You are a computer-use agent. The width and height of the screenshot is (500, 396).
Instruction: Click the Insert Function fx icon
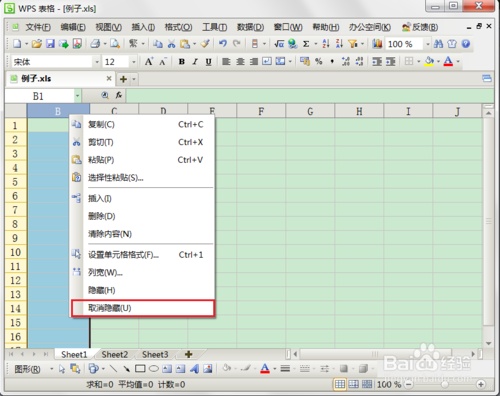119,95
